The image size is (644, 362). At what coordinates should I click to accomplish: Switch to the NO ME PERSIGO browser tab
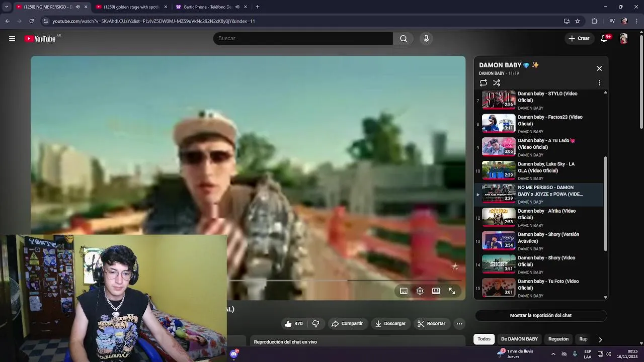coord(48,7)
